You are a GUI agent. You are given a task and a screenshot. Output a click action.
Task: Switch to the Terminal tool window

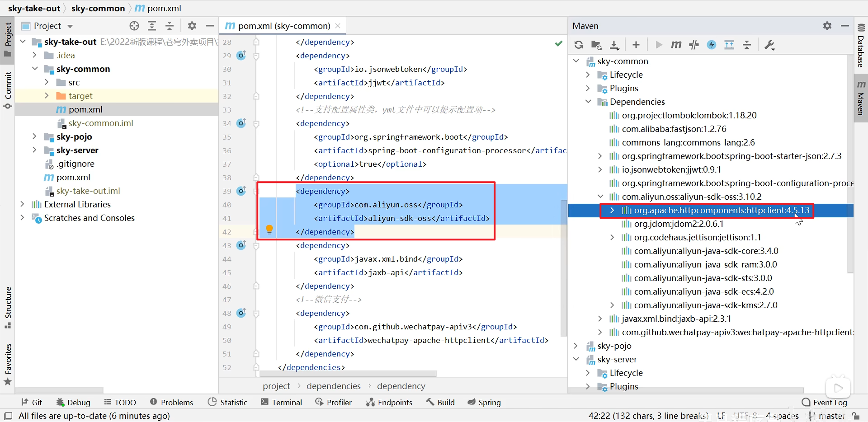click(x=282, y=402)
